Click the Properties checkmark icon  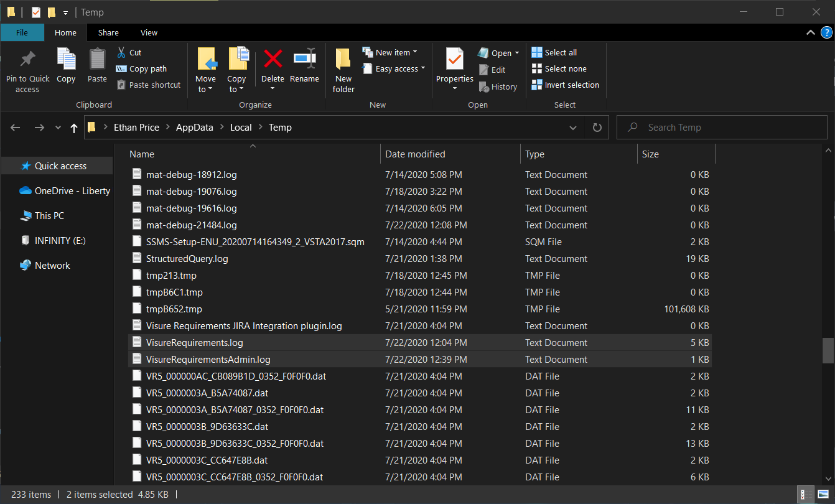pos(454,59)
